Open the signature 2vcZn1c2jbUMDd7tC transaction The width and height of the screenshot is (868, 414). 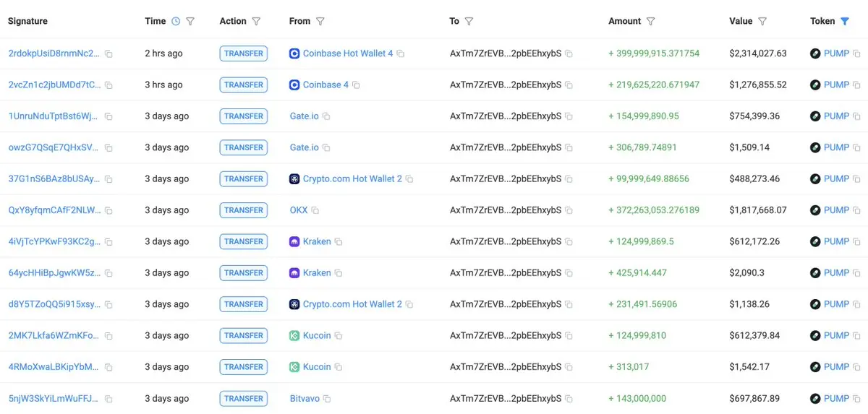pos(54,85)
